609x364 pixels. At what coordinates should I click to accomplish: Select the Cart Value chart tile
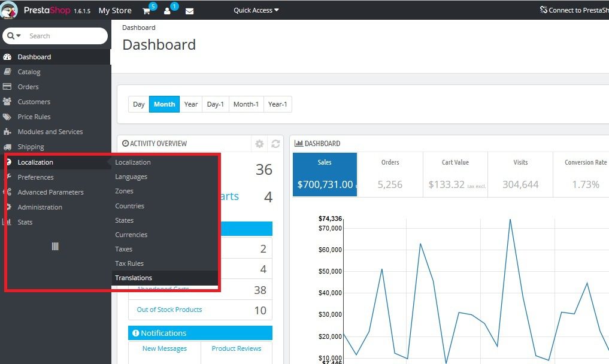tap(455, 174)
